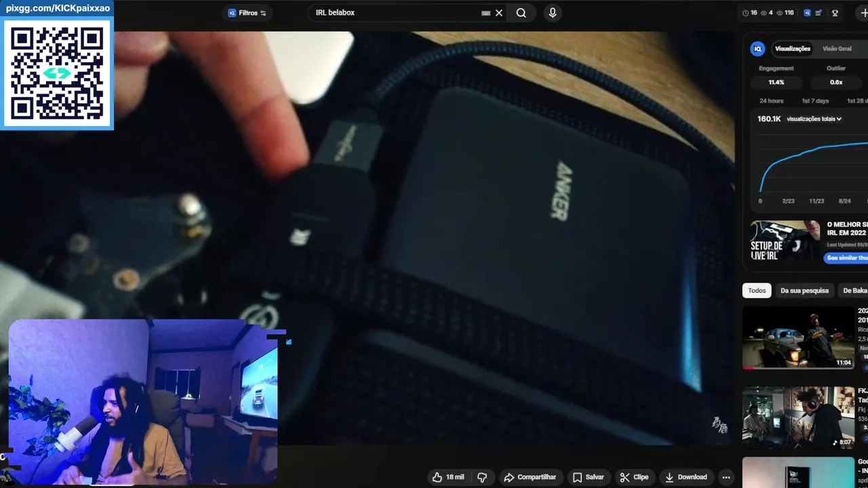
Task: Click the streamer webcam overlay
Action: click(143, 402)
